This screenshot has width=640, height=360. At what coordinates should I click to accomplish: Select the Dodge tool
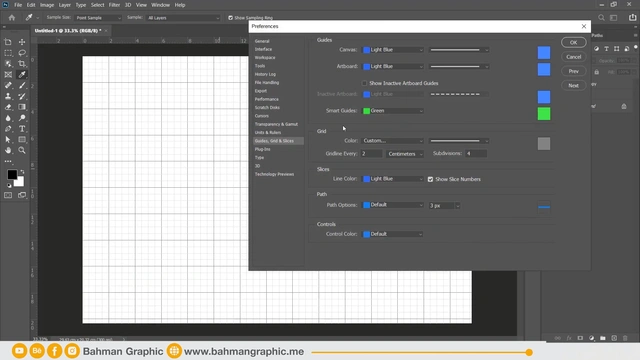click(x=22, y=118)
